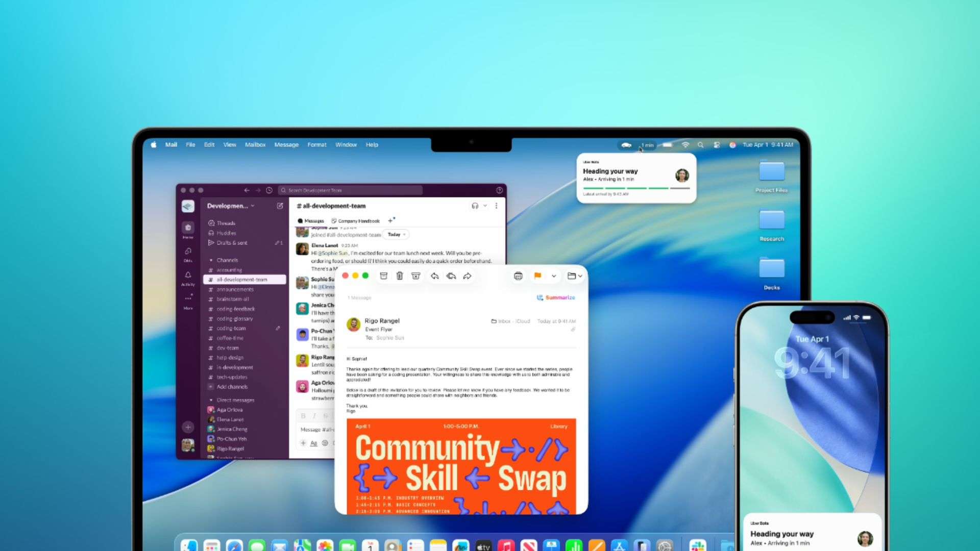980x551 pixels.
Task: Select the coding-feedback channel
Action: tap(235, 309)
